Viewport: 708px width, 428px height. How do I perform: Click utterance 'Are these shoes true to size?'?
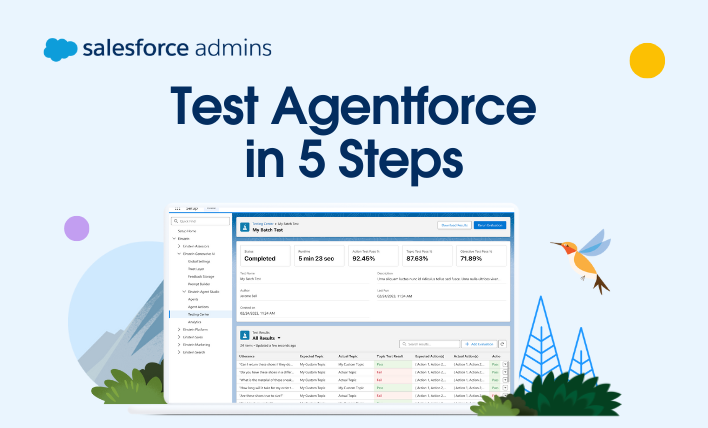click(x=261, y=395)
